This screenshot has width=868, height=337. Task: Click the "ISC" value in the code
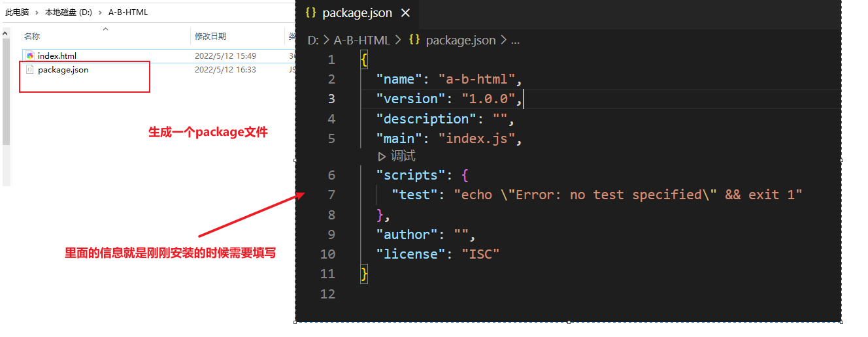click(480, 254)
